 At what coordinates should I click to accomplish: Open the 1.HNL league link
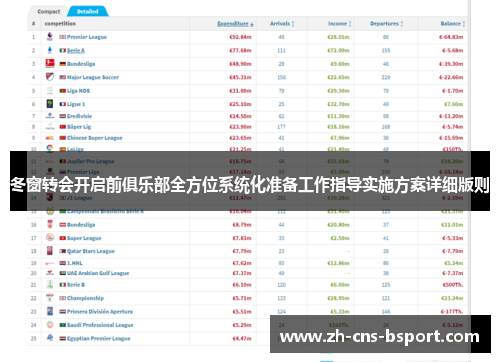point(75,263)
